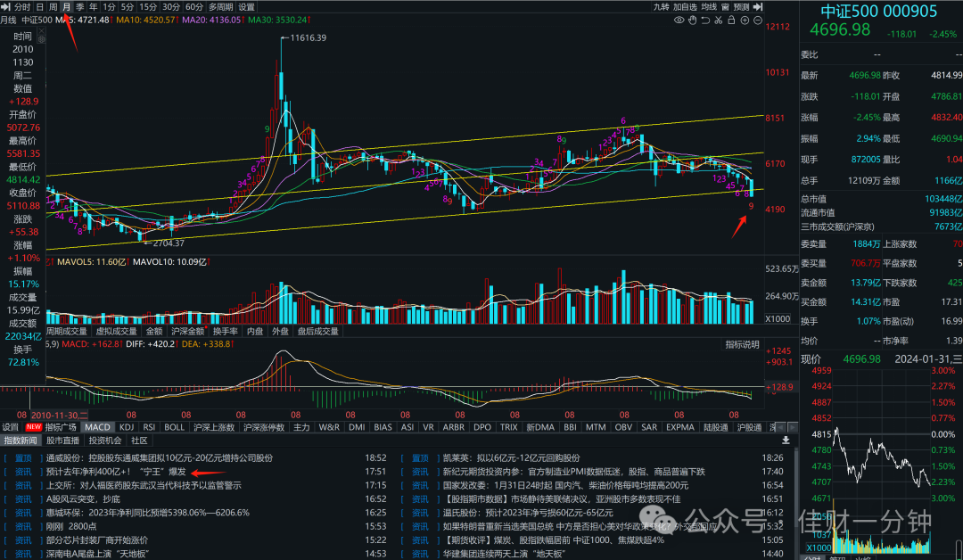
Task: Select the scissors cut tool icon
Action: [718, 21]
